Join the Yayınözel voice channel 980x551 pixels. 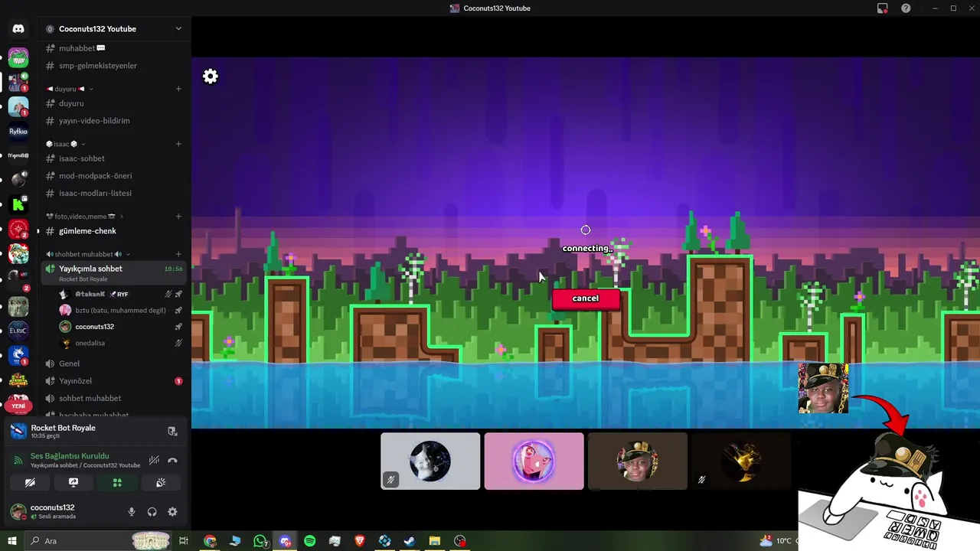tap(114, 381)
